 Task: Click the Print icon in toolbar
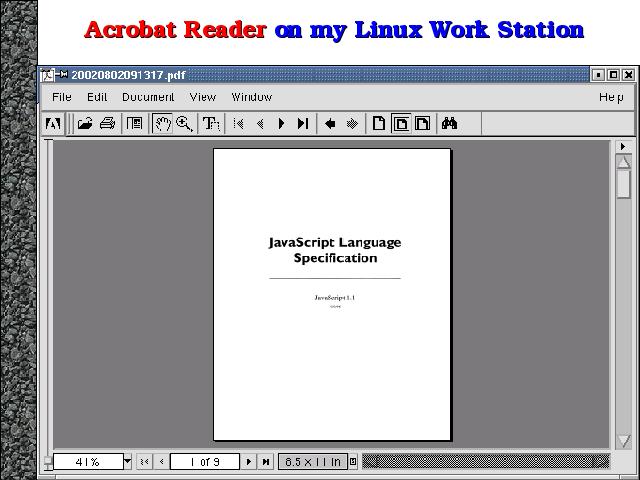coord(107,124)
